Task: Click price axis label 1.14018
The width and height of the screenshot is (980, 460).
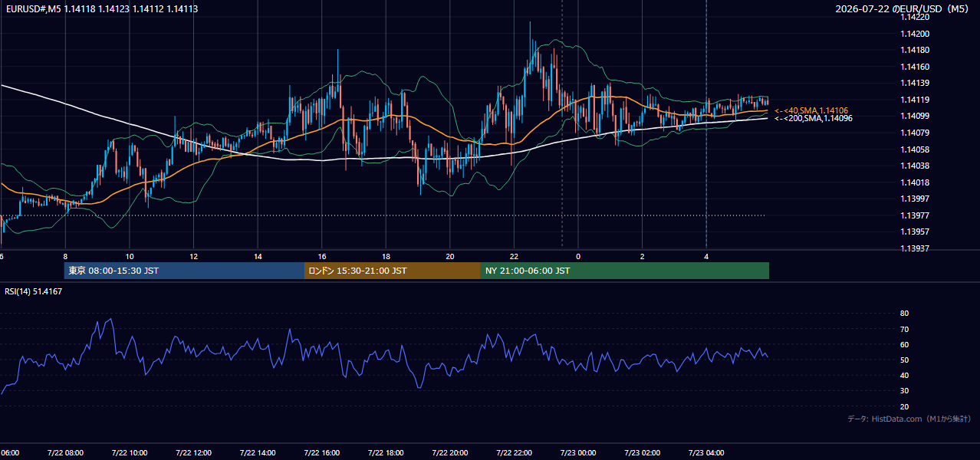Action: pos(914,182)
